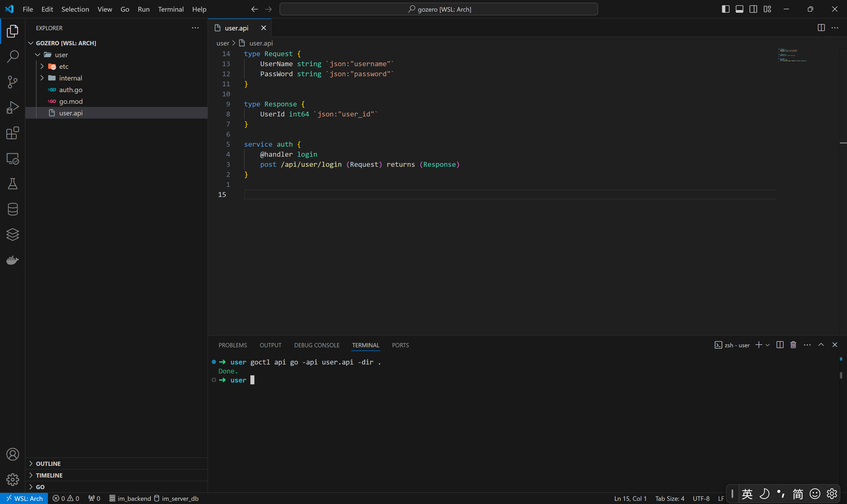Image resolution: width=847 pixels, height=504 pixels.
Task: Open the Search view in activity bar
Action: coord(12,56)
